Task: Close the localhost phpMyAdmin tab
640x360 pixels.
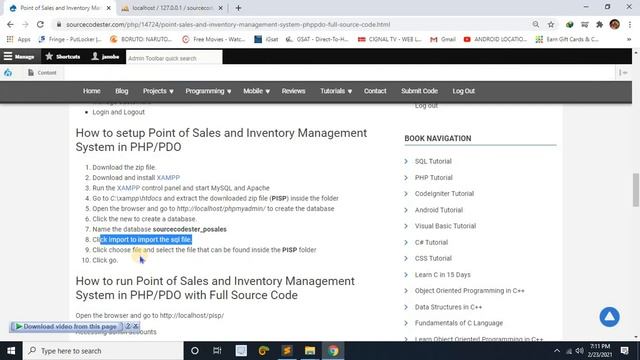Action: [x=221, y=8]
